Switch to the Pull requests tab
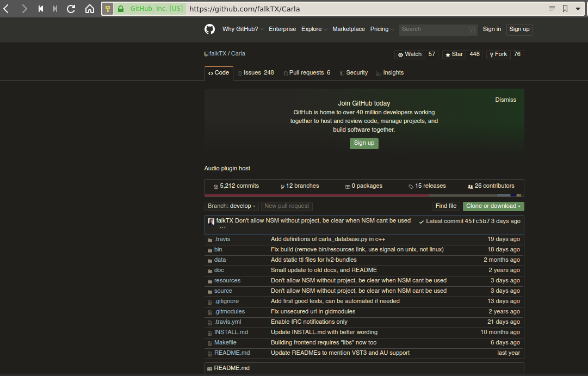 307,73
